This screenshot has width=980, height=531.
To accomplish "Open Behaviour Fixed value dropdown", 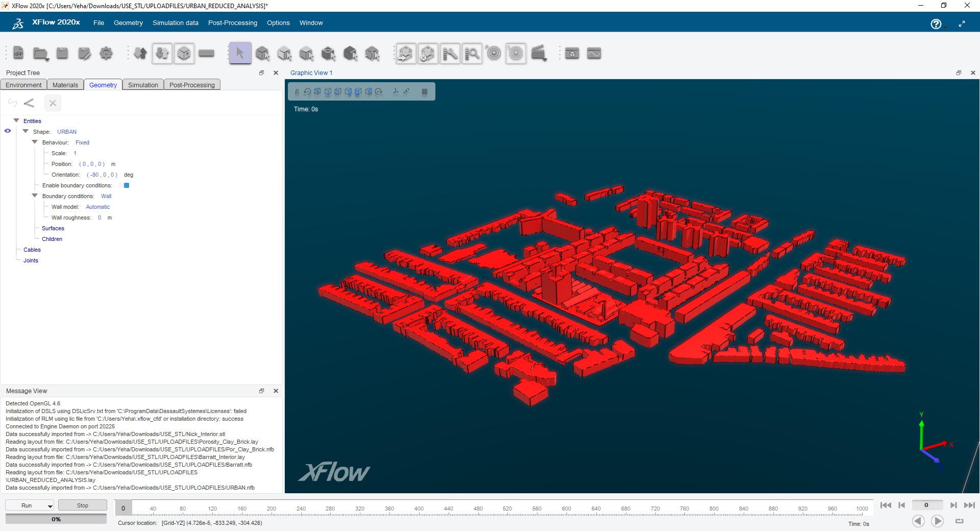I will coord(82,142).
